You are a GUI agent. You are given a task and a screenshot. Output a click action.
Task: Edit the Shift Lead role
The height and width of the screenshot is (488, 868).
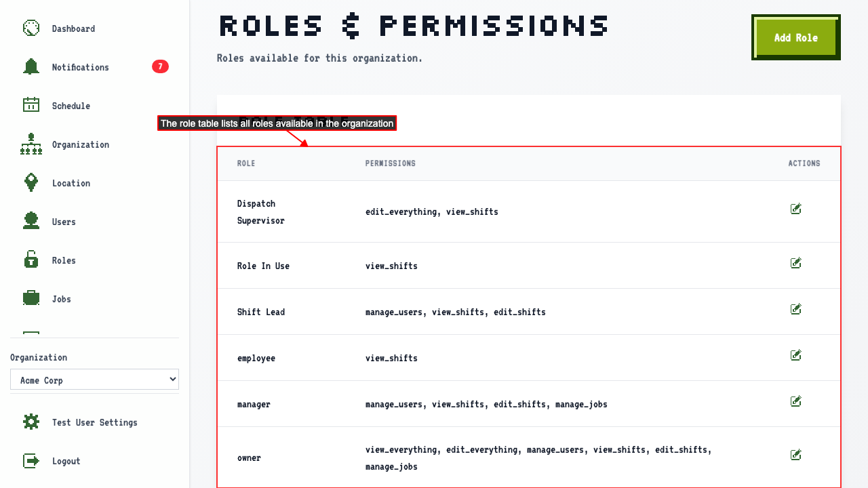point(796,310)
